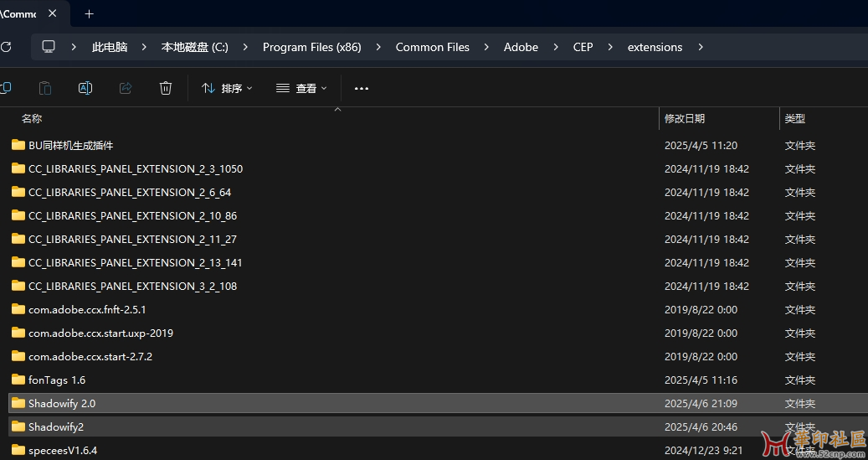Open the See more ellipsis menu

[x=362, y=88]
